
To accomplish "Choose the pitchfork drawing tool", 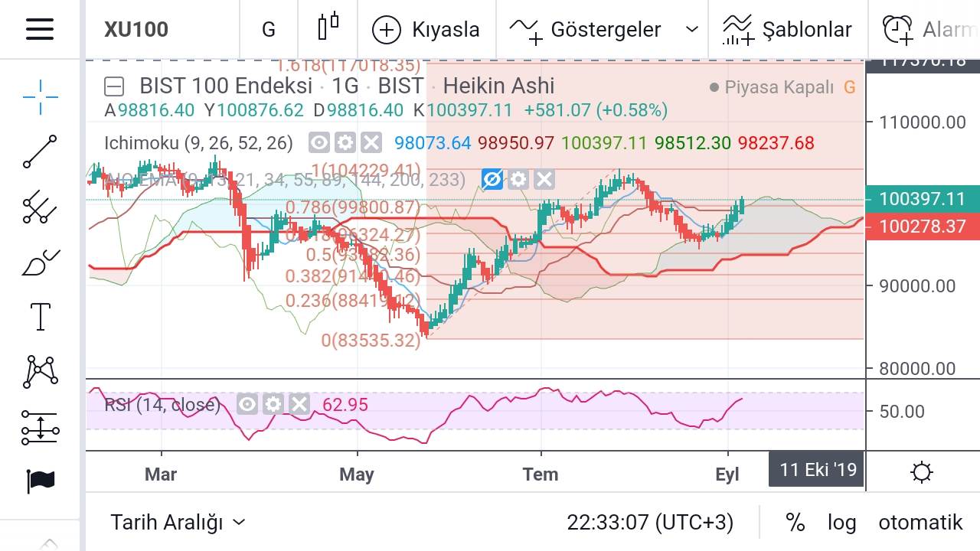I will coord(40,207).
